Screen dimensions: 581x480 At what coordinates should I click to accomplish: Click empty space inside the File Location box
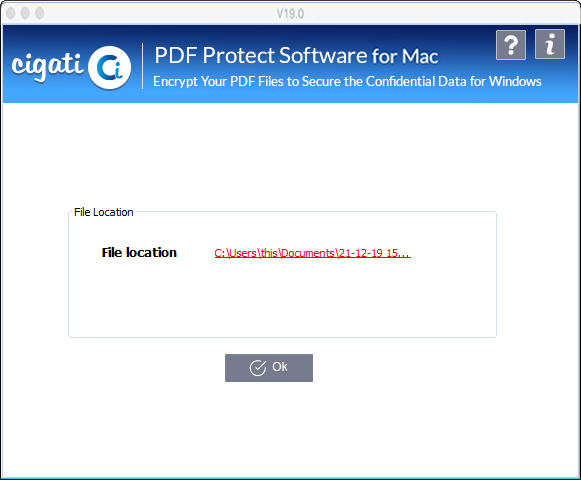point(282,300)
